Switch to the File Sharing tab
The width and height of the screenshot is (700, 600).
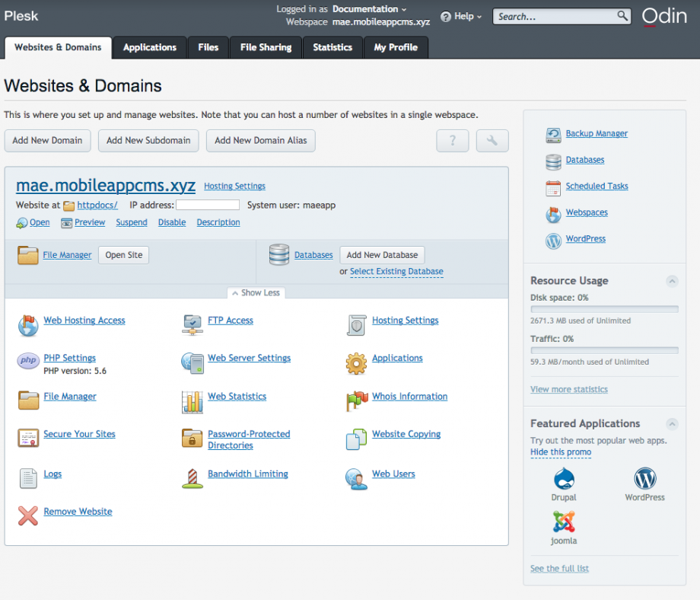(x=266, y=47)
